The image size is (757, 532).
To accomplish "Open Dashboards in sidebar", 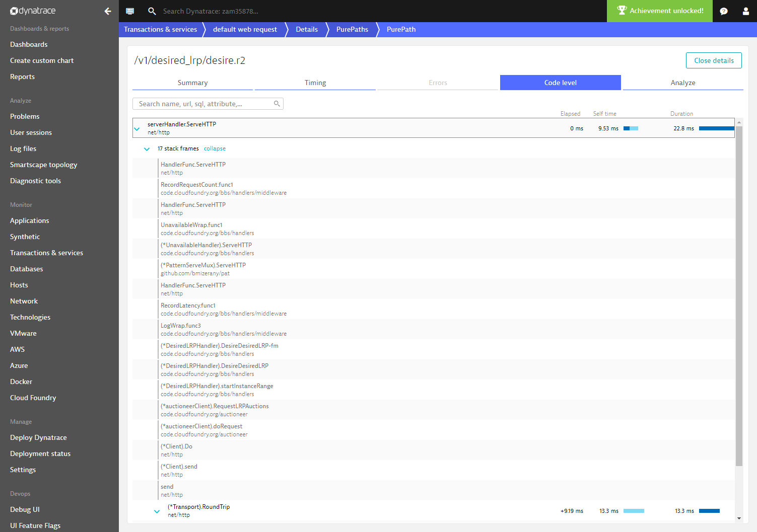I will (x=29, y=44).
